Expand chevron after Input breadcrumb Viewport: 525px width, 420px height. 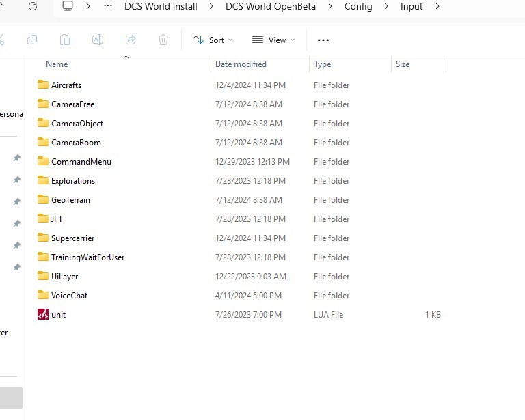(x=437, y=6)
